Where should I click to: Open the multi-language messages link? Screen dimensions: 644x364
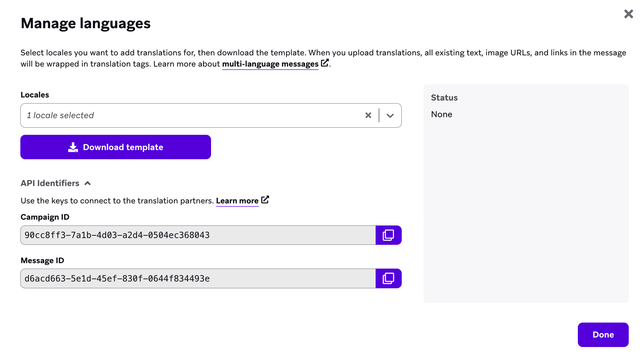(x=270, y=64)
